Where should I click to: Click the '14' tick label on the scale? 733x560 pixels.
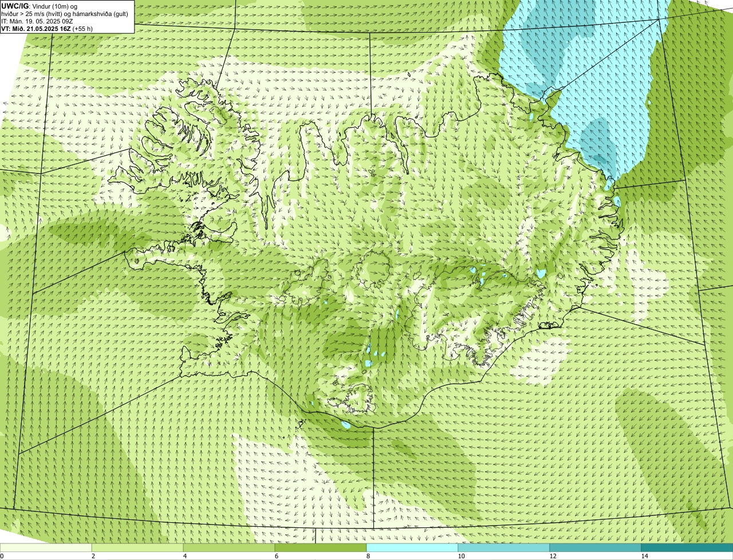(644, 556)
